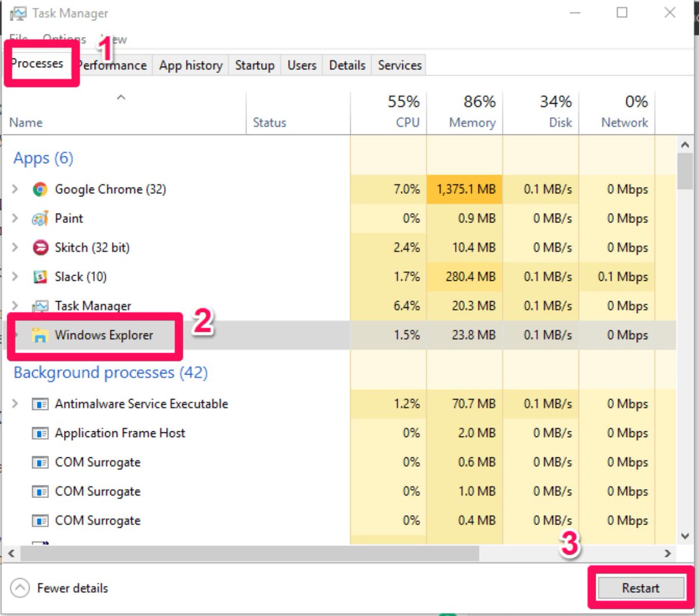699x616 pixels.
Task: Sort by the Name column header
Action: pyautogui.click(x=123, y=114)
